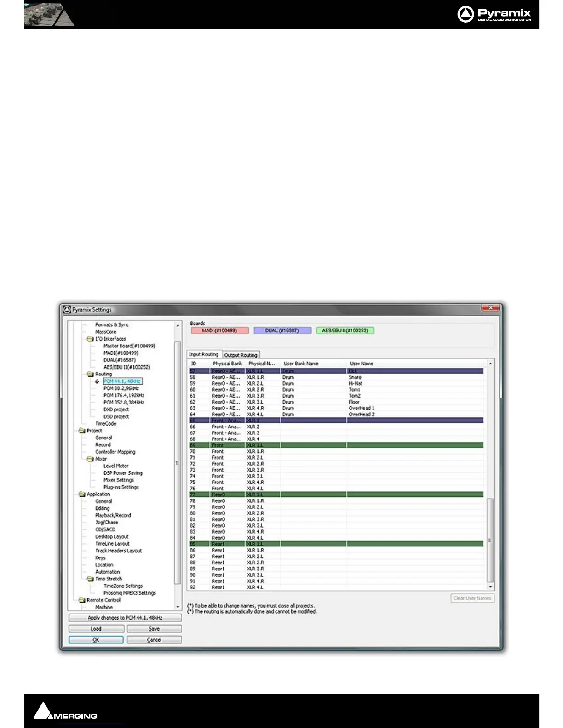Click the DUAL (#16587) board swatch
Screen dimensions: 563x728
[x=282, y=330]
